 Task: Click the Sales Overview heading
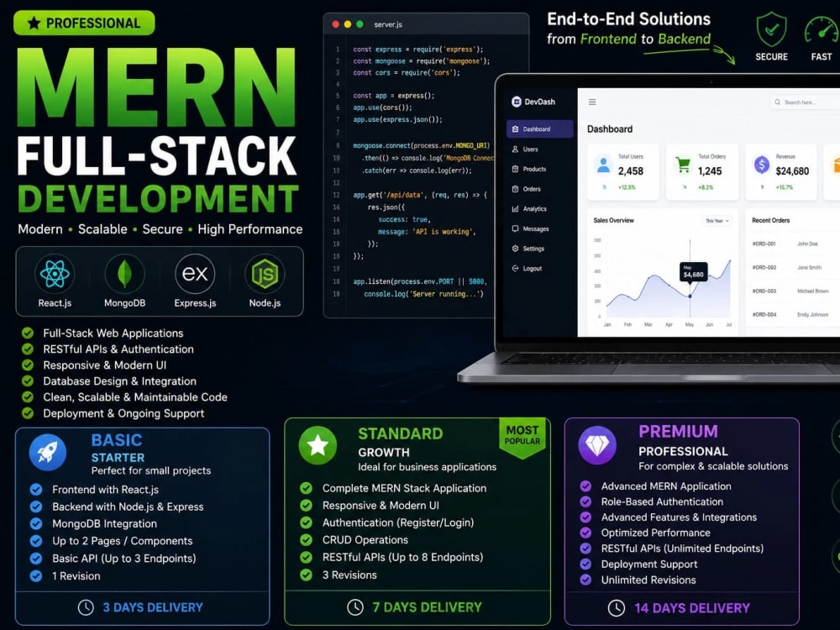click(613, 220)
